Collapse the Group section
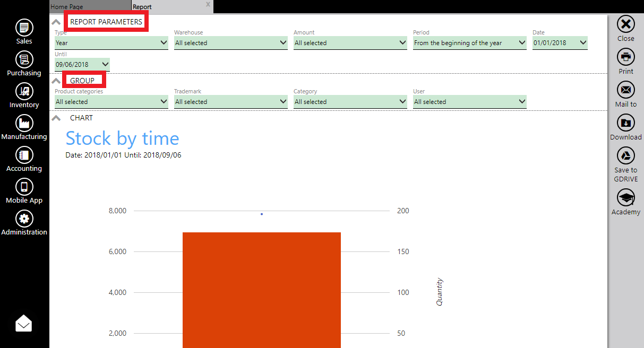The width and height of the screenshot is (644, 348). click(56, 81)
